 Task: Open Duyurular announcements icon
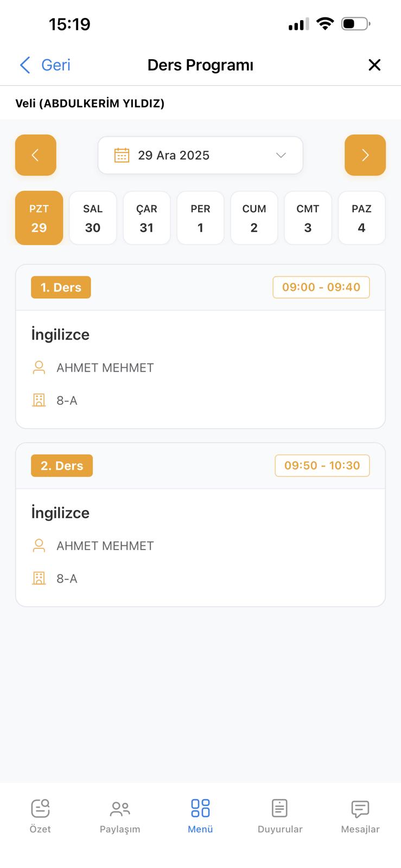point(279,808)
